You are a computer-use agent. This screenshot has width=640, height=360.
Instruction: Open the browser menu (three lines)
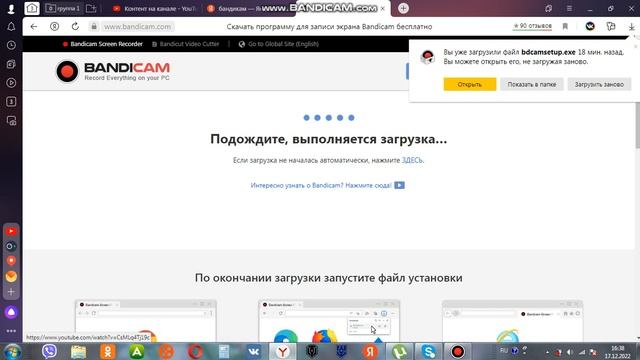coord(569,8)
